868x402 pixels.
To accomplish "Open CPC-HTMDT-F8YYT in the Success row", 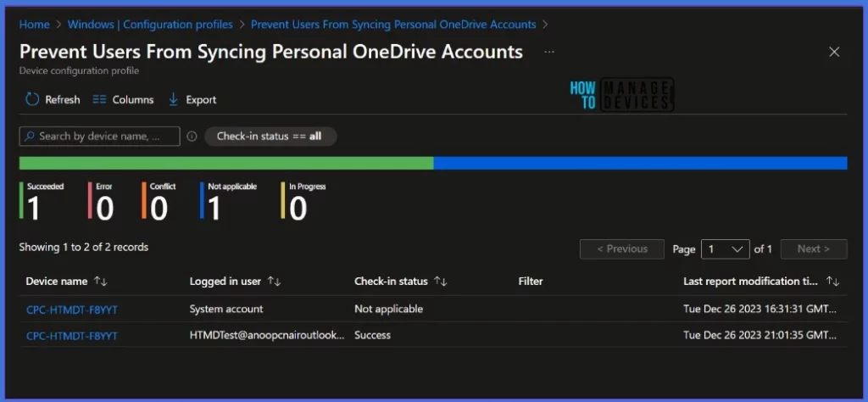I will [72, 336].
